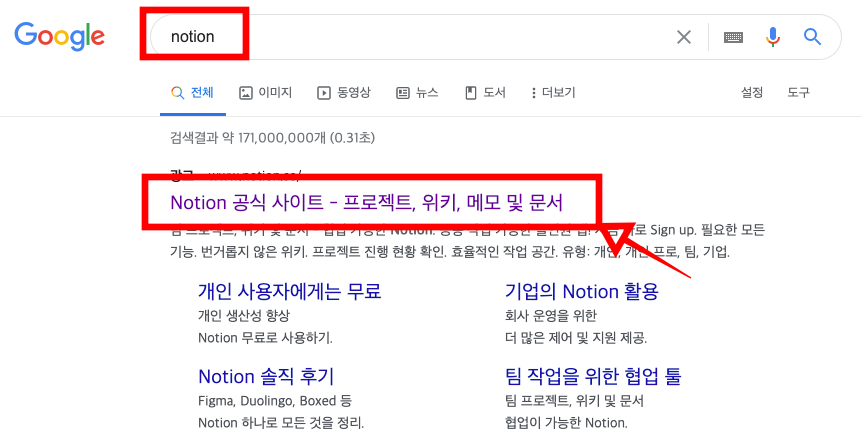Click the Google logo
Screen dimensions: 862x446
coord(59,36)
